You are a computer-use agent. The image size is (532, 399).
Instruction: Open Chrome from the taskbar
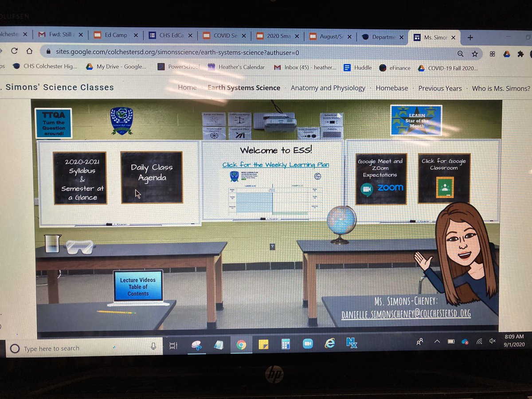pos(241,344)
